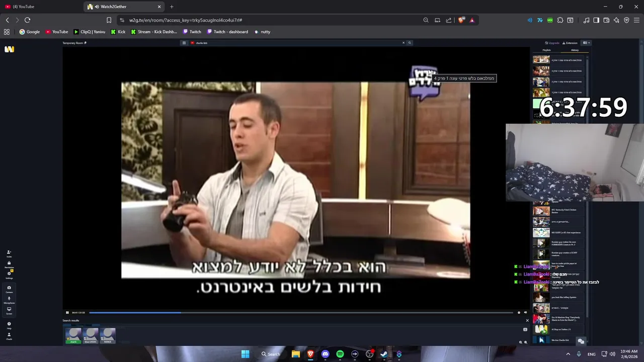Select the charlie user avatar
The width and height of the screenshot is (644, 362).
coord(73,335)
